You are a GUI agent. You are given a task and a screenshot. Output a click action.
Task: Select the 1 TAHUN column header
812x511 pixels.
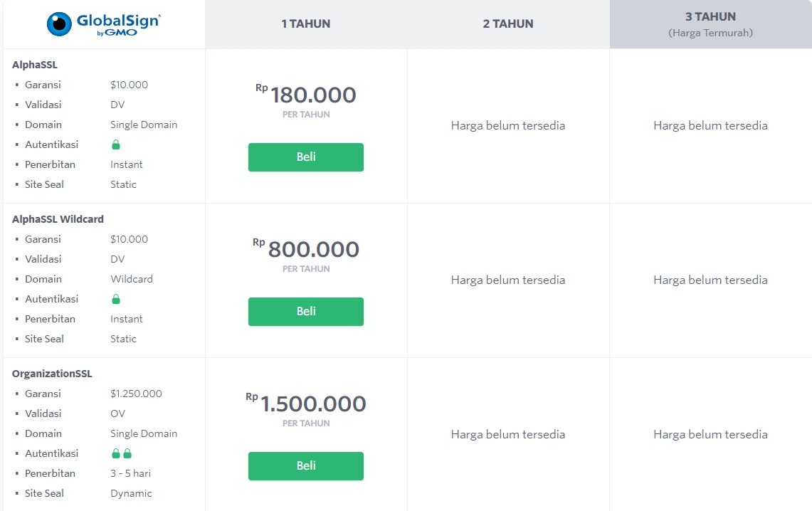click(306, 23)
